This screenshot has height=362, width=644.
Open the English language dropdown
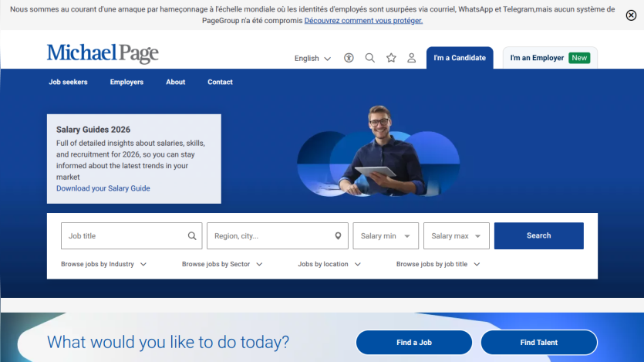[x=312, y=59]
